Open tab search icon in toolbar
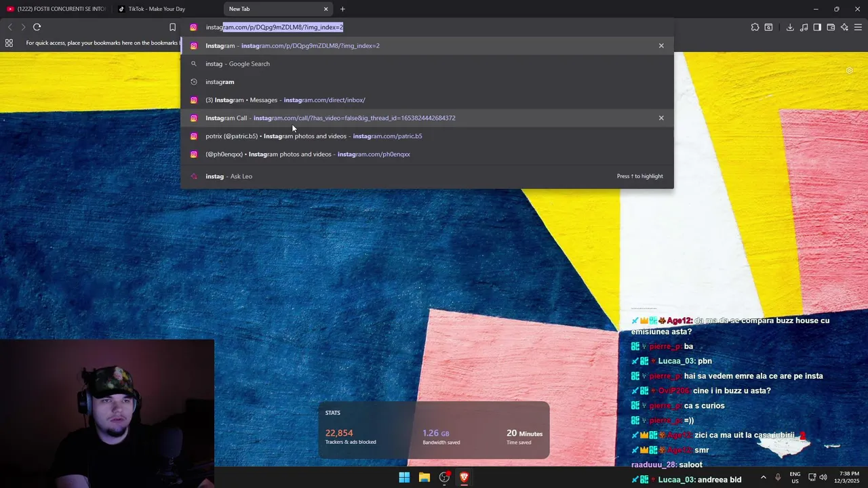The image size is (868, 488). [x=768, y=27]
